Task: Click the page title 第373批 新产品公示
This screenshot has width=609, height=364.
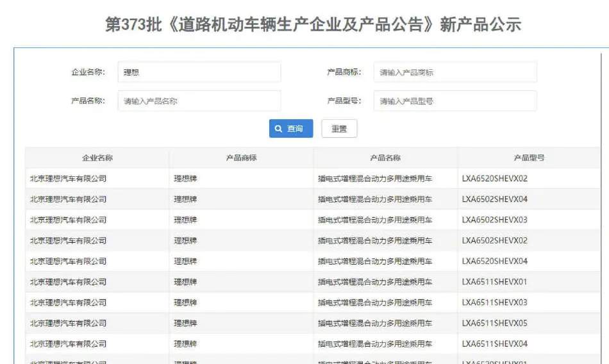Action: [x=313, y=24]
